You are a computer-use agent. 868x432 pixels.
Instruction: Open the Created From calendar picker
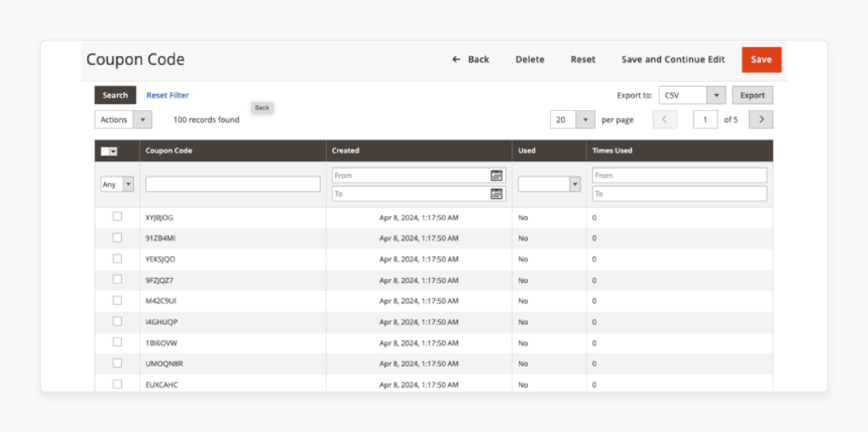pyautogui.click(x=496, y=175)
